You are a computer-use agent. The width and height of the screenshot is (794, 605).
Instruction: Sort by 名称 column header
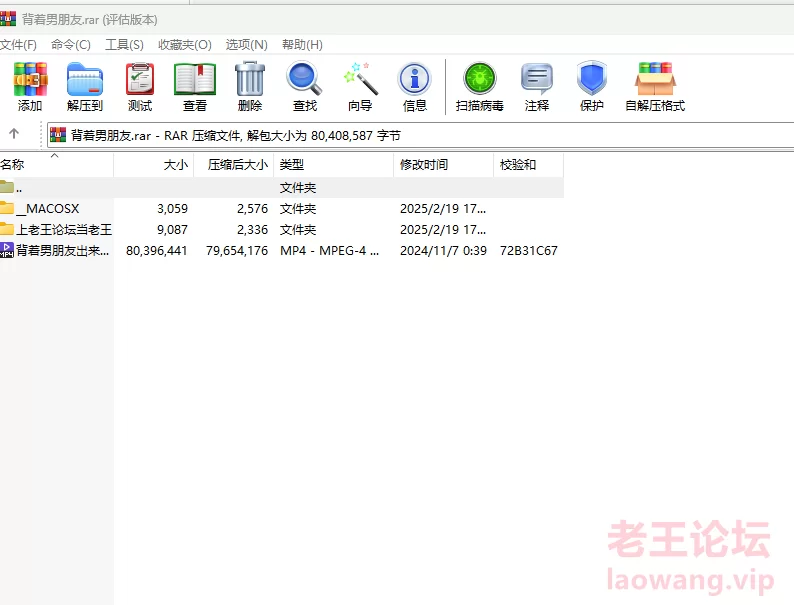point(57,165)
